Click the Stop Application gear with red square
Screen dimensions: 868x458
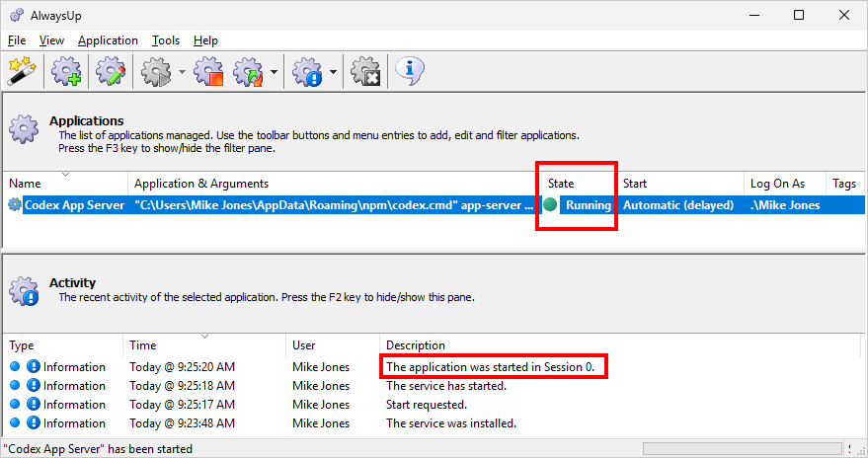pyautogui.click(x=208, y=71)
